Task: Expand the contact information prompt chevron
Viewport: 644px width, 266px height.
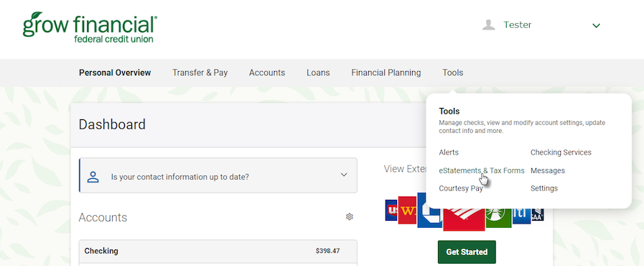Action: 344,175
